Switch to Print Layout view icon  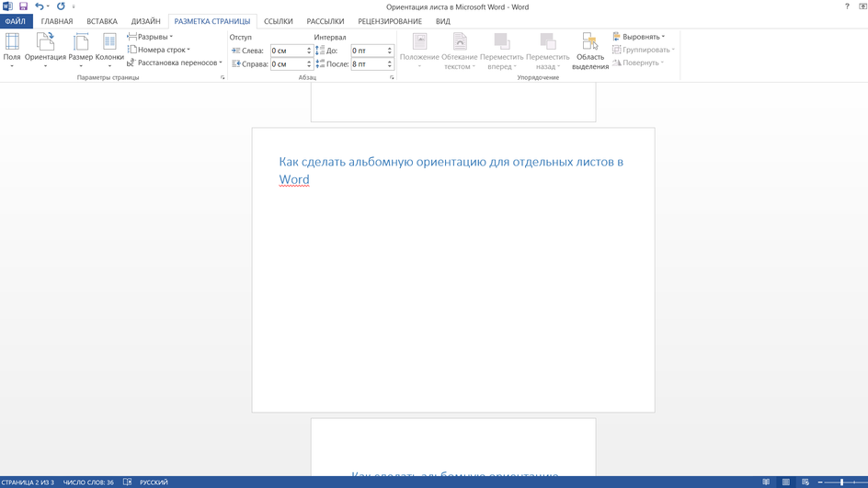785,482
